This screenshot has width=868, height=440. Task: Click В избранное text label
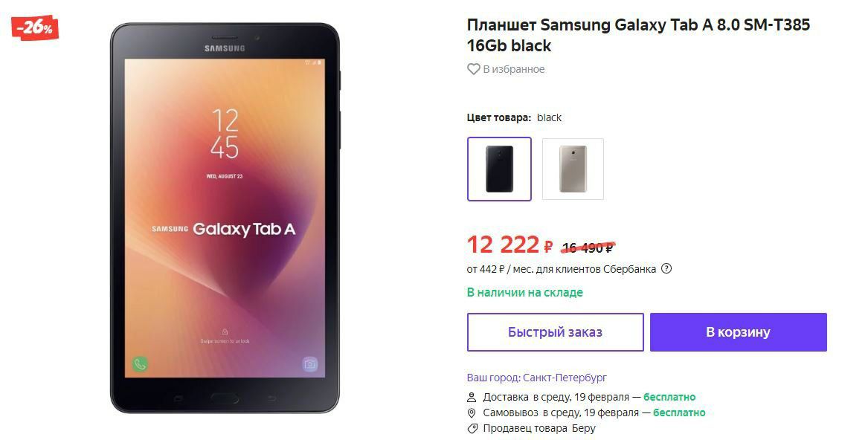[x=514, y=69]
